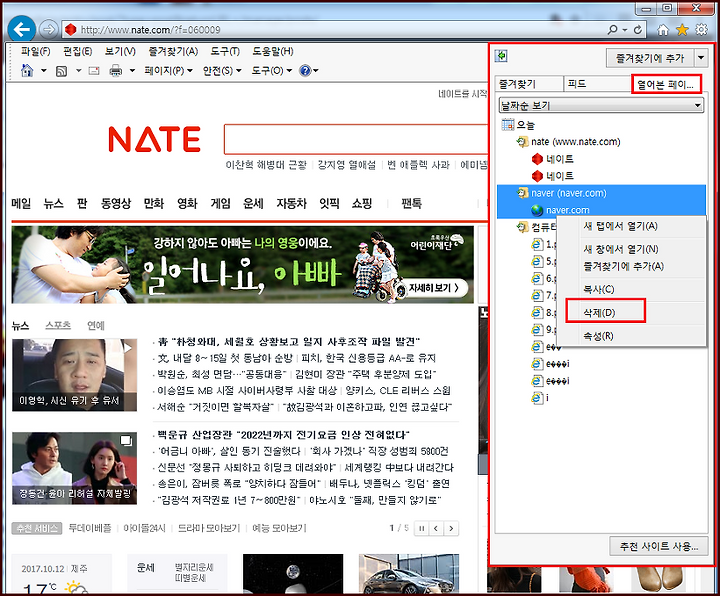Click the 자세히 보기 banner button

click(x=434, y=288)
